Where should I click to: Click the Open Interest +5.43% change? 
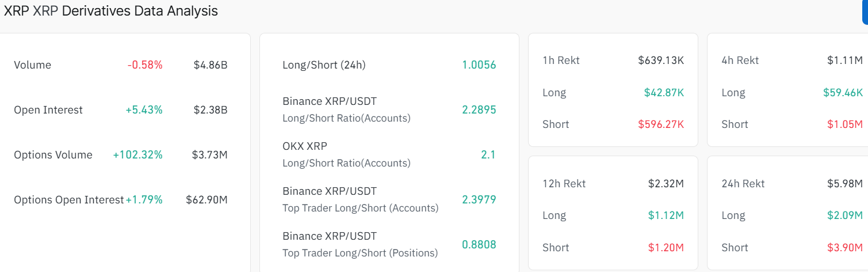(x=144, y=110)
